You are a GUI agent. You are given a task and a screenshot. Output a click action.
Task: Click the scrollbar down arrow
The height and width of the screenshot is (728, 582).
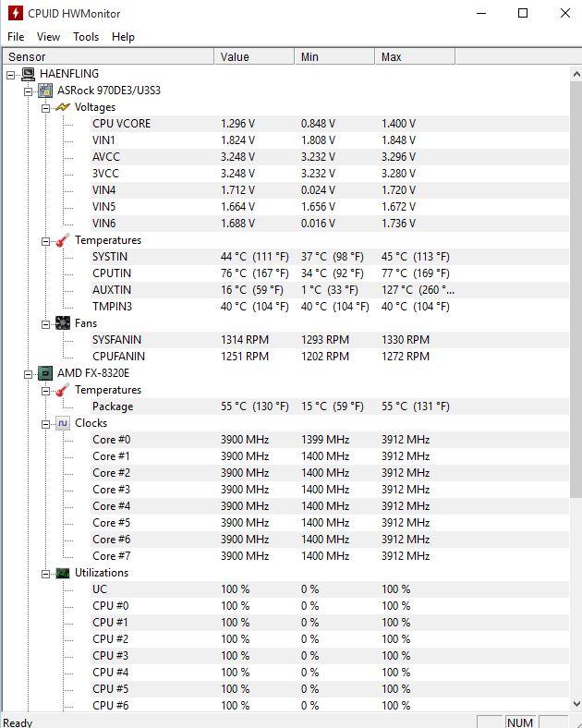pos(576,703)
